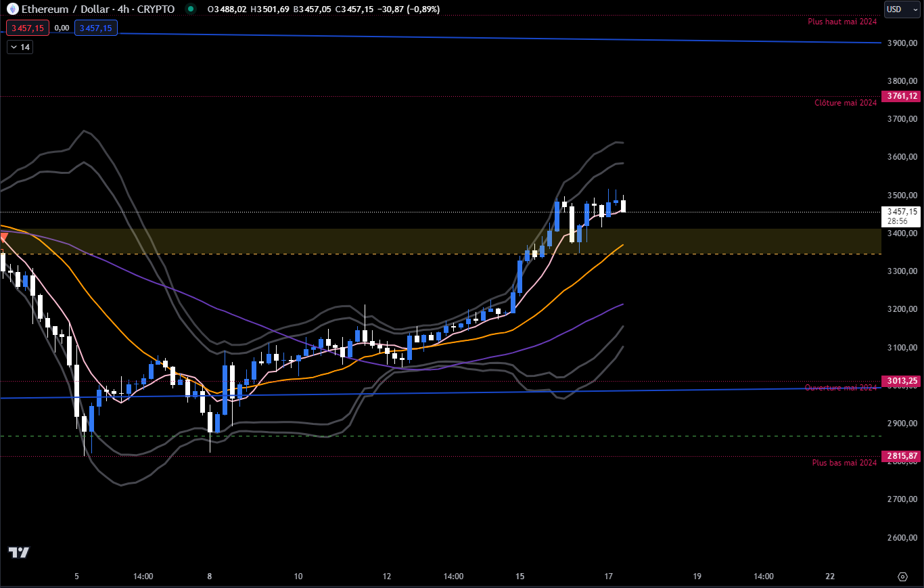Click the Ethereum coin logo icon

pyautogui.click(x=13, y=9)
